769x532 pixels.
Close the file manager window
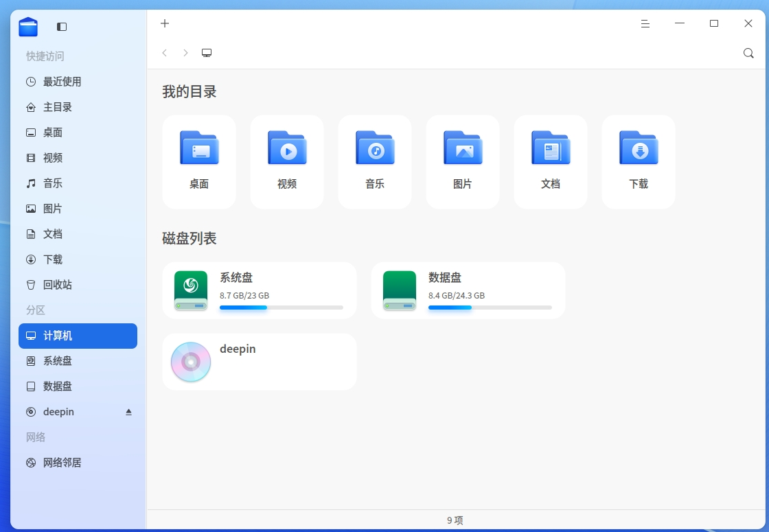748,23
